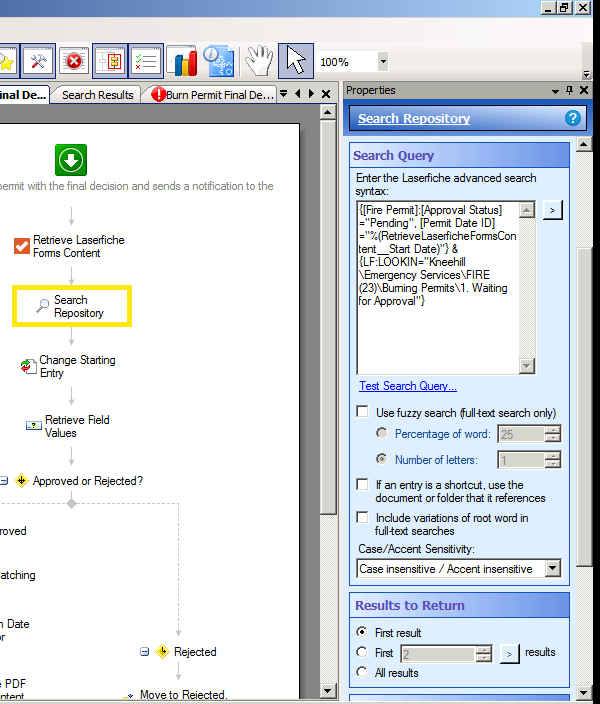Viewport: 600px width, 704px height.
Task: Select Number of letters radio button
Action: 381,459
